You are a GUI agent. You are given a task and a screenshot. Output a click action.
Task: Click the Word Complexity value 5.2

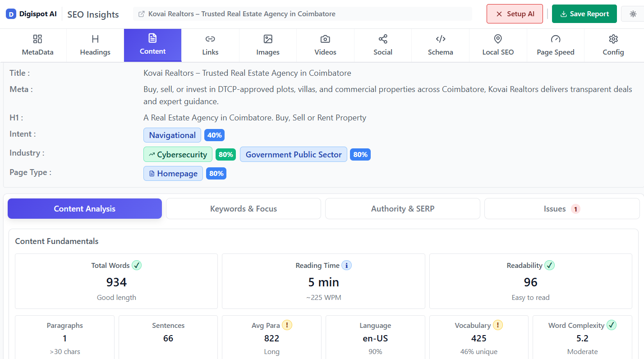pos(582,338)
